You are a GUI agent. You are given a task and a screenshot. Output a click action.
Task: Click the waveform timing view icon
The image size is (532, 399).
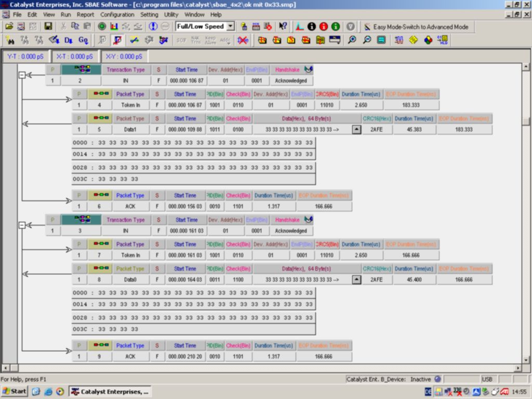click(398, 40)
